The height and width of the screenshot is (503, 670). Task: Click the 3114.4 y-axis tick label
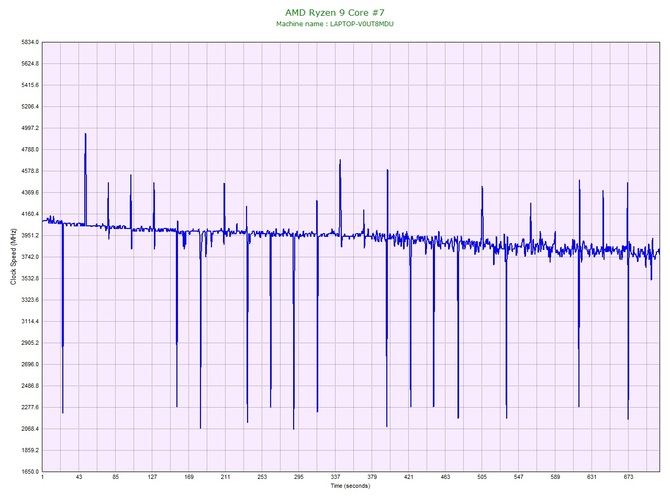pos(30,321)
